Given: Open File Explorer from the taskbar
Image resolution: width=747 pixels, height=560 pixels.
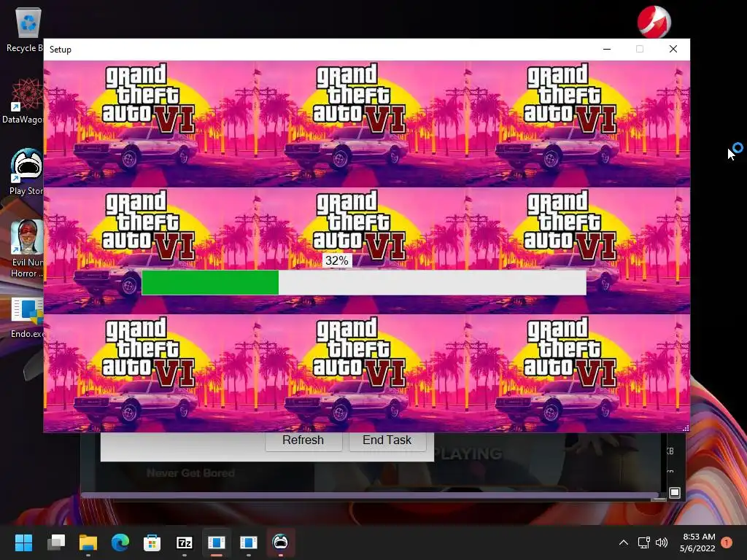Looking at the screenshot, I should [88, 542].
